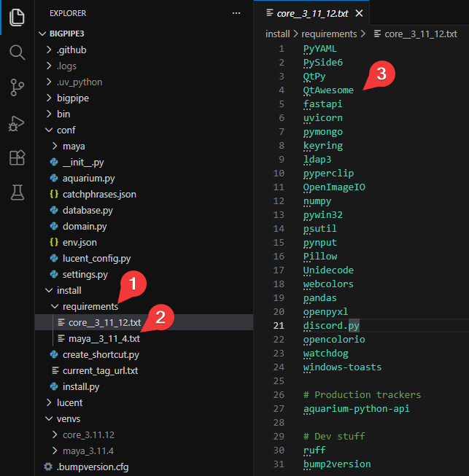Place cursor on line 21 discord.py
Screen dimensions: 469x476
pyautogui.click(x=331, y=325)
